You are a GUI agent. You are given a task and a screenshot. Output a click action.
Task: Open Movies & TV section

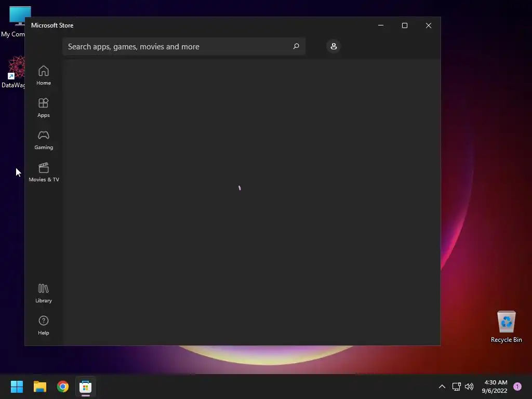click(x=44, y=172)
